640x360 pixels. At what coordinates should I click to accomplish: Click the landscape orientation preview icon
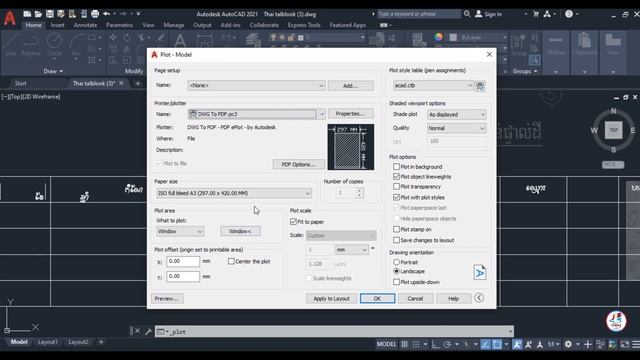480,272
